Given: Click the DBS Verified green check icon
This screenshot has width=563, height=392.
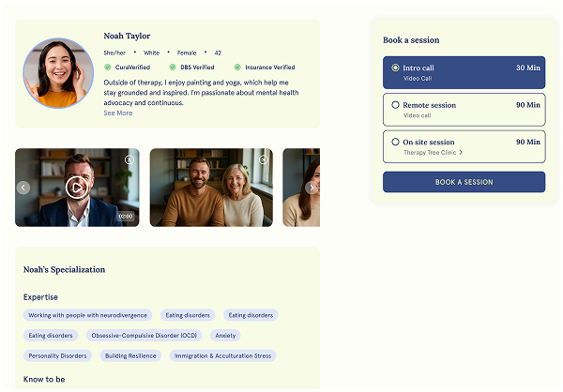Looking at the screenshot, I should [173, 68].
